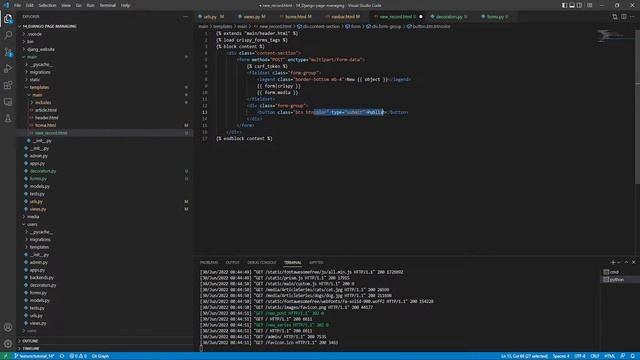Open the Testing flask icon

(x=8, y=119)
